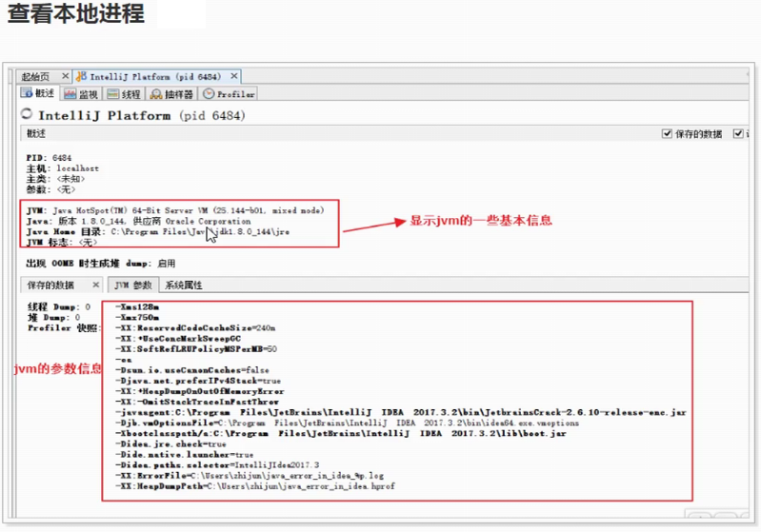Click the 线程 Dump: 0 entry
761x532 pixels.
point(59,307)
